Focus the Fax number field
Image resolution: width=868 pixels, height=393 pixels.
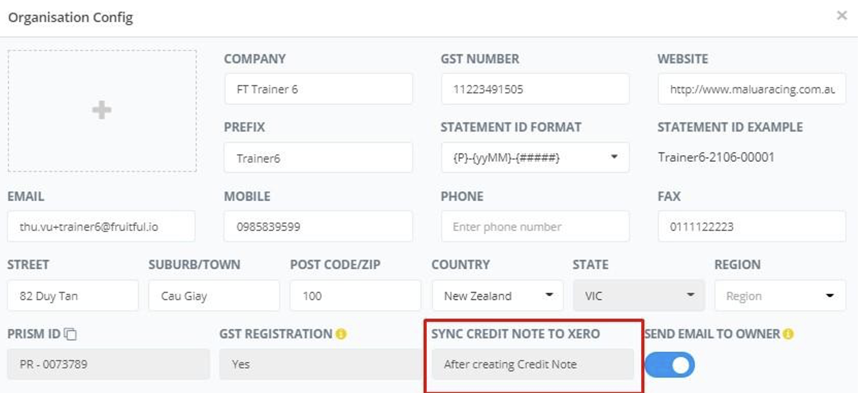coord(752,226)
